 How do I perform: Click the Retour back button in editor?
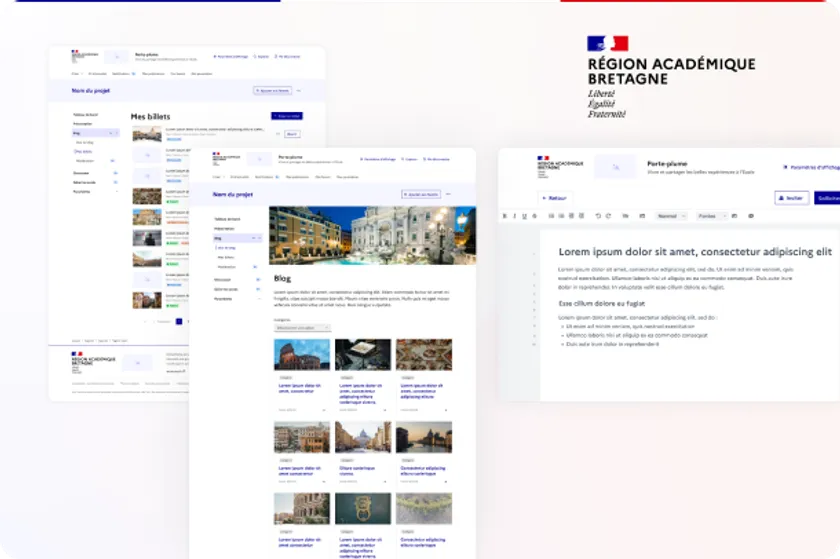[x=554, y=198]
